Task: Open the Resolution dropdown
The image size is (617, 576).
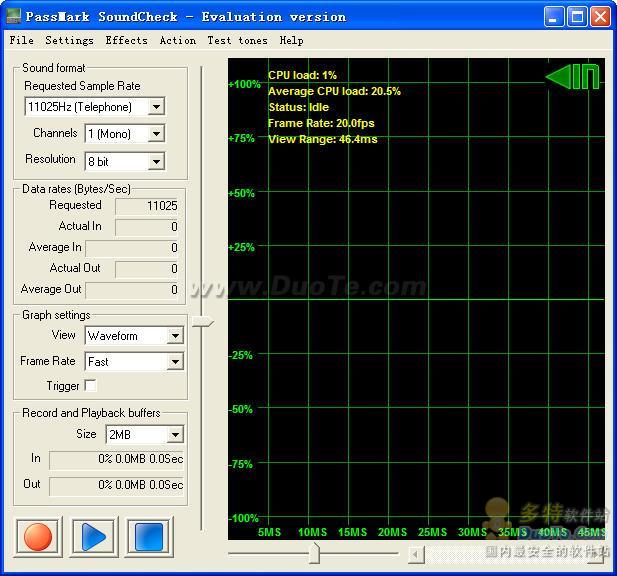Action: (156, 161)
